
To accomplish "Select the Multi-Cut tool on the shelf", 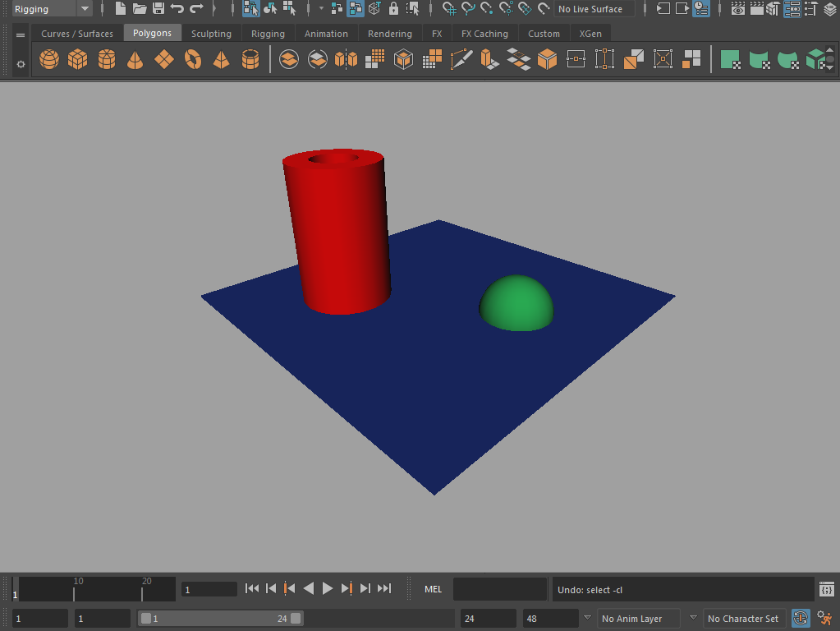I will 461,58.
